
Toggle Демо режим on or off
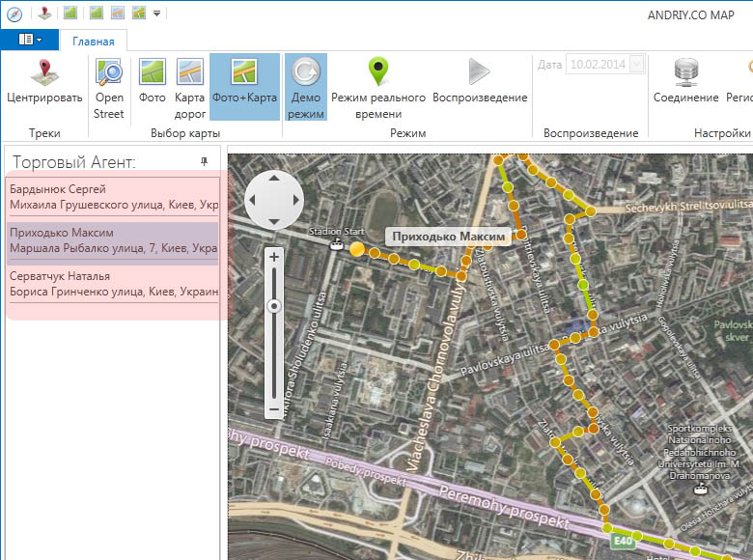(x=306, y=87)
